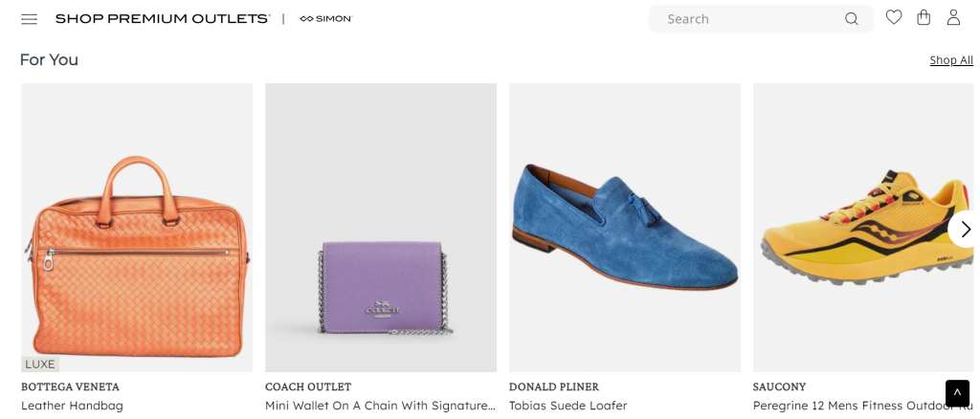Open the Peregrine 12 Mens Fitness link
This screenshot has height=419, width=980.
847,406
